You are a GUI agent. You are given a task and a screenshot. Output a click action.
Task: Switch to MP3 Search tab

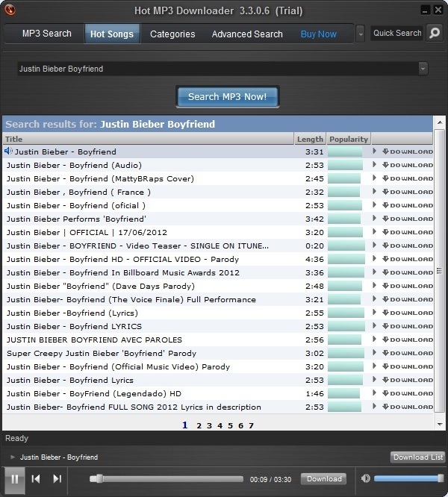point(46,34)
